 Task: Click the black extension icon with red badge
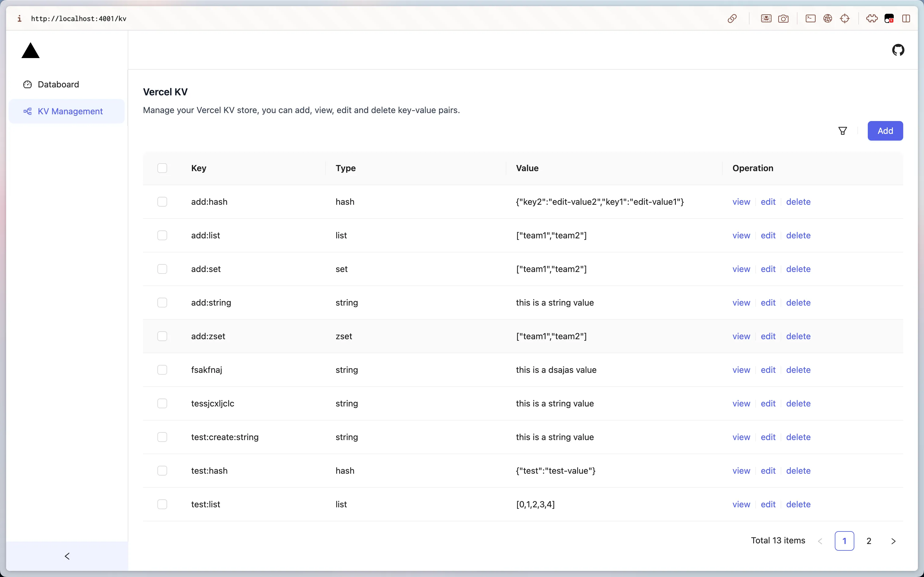[889, 18]
